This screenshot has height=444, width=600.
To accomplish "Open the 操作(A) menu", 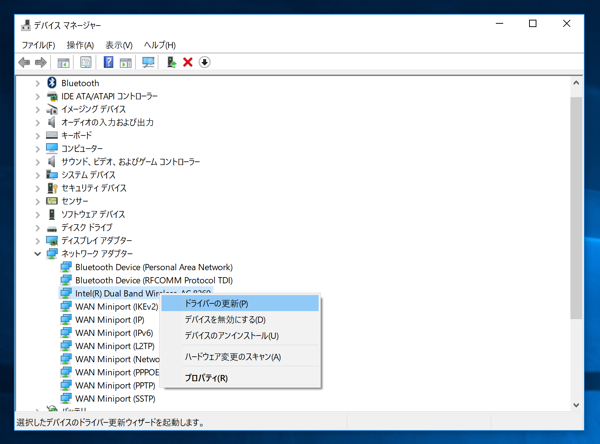I will (x=80, y=45).
